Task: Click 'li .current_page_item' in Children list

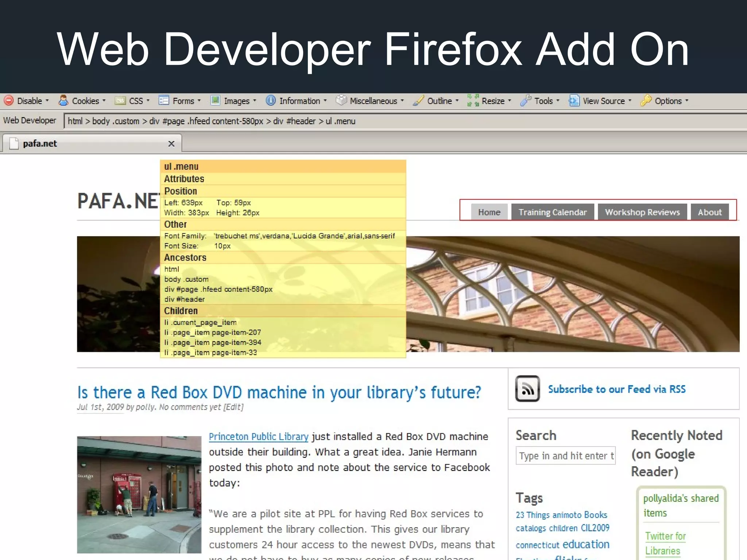Action: [x=200, y=322]
